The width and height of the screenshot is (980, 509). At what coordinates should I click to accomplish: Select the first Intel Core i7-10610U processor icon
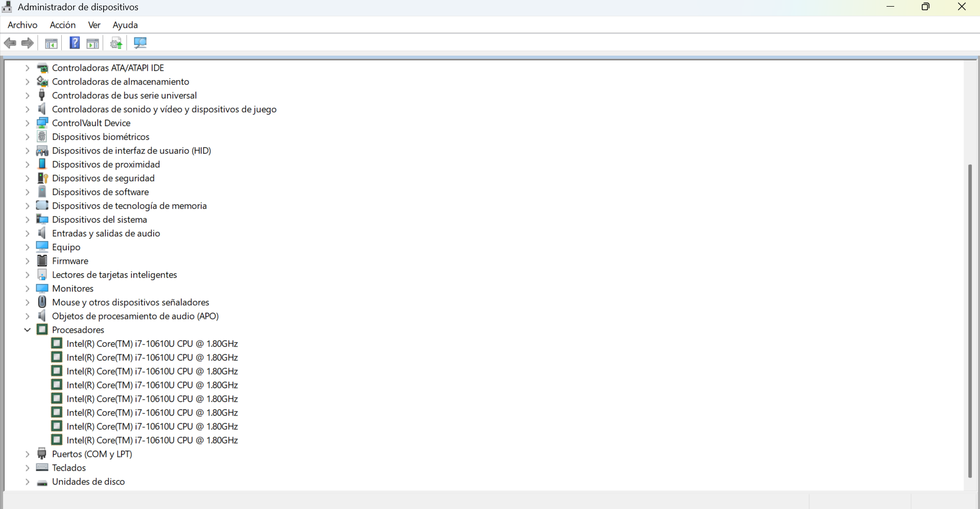point(57,344)
